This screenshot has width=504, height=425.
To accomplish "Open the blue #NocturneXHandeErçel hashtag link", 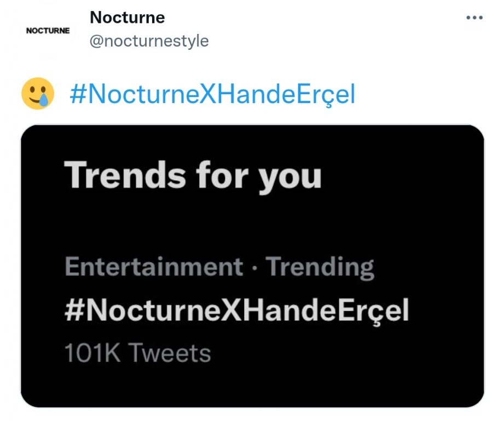I will [x=212, y=95].
